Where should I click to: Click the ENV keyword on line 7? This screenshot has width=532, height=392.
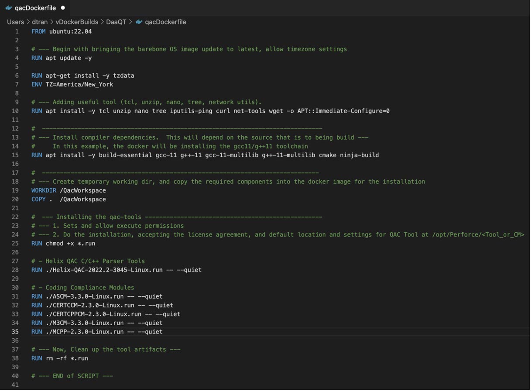click(x=37, y=84)
